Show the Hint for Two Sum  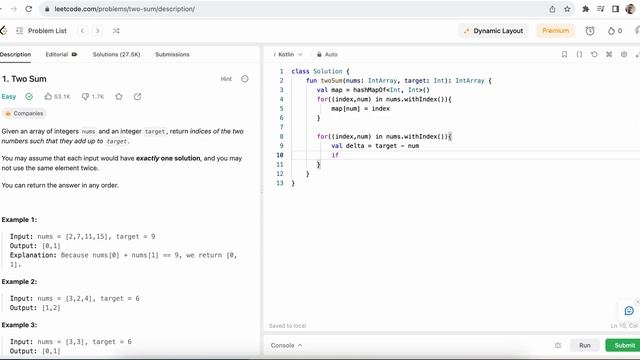click(226, 79)
